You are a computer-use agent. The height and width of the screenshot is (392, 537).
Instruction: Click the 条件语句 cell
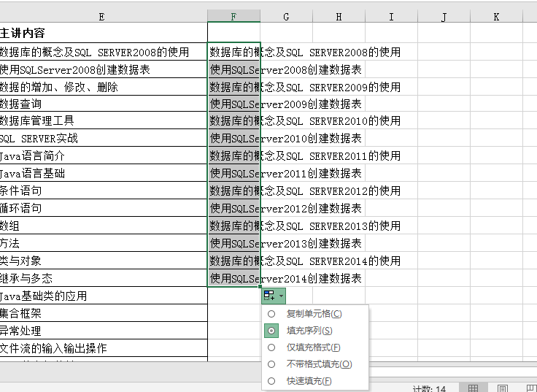[x=104, y=191]
